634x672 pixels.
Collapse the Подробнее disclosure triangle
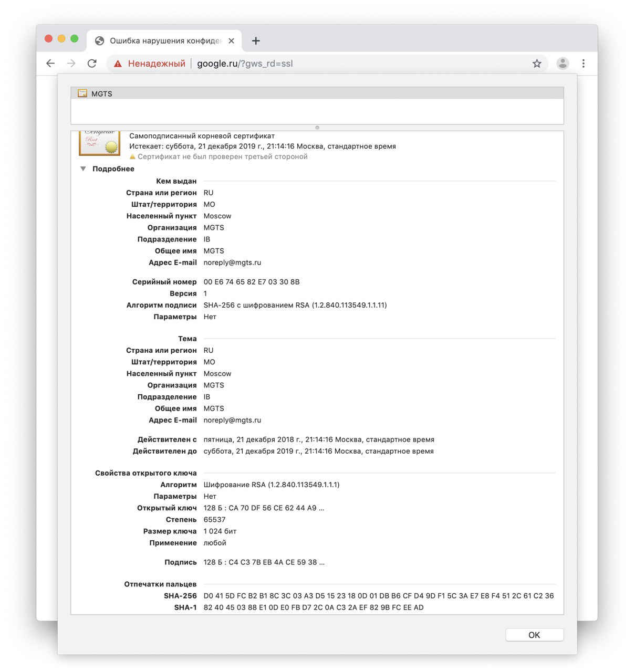pyautogui.click(x=83, y=169)
